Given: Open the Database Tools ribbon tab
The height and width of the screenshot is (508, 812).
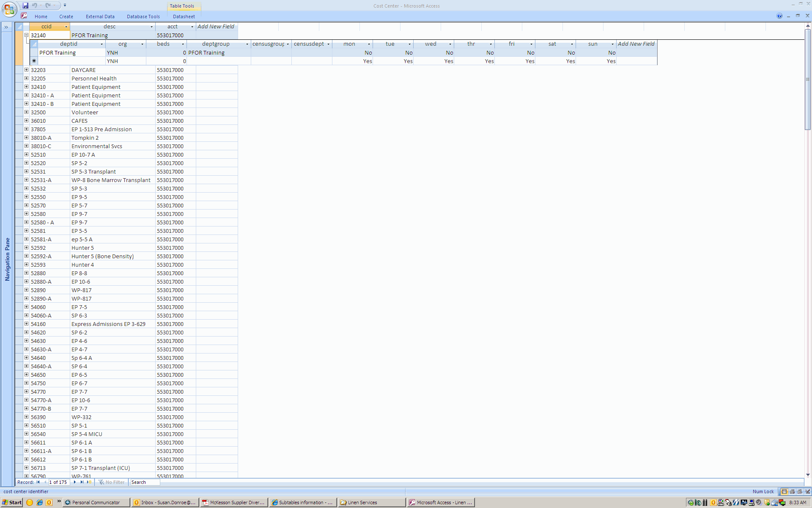Looking at the screenshot, I should click(x=143, y=17).
